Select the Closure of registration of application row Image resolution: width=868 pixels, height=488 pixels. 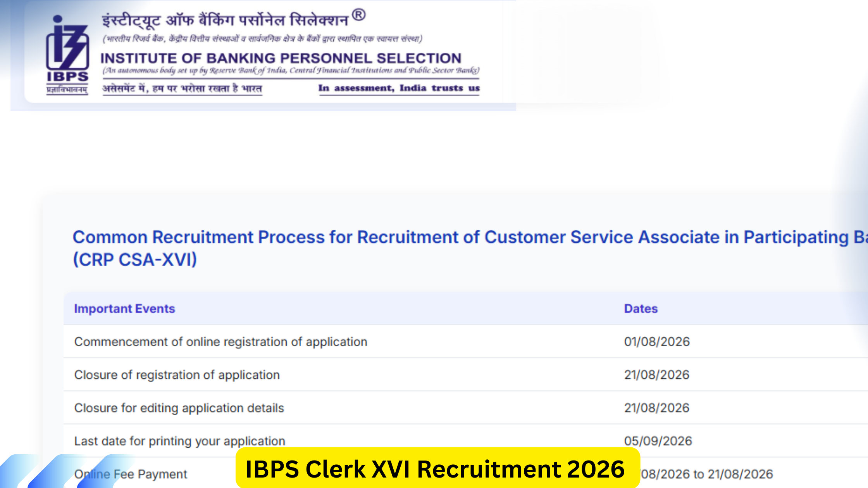[x=466, y=375]
